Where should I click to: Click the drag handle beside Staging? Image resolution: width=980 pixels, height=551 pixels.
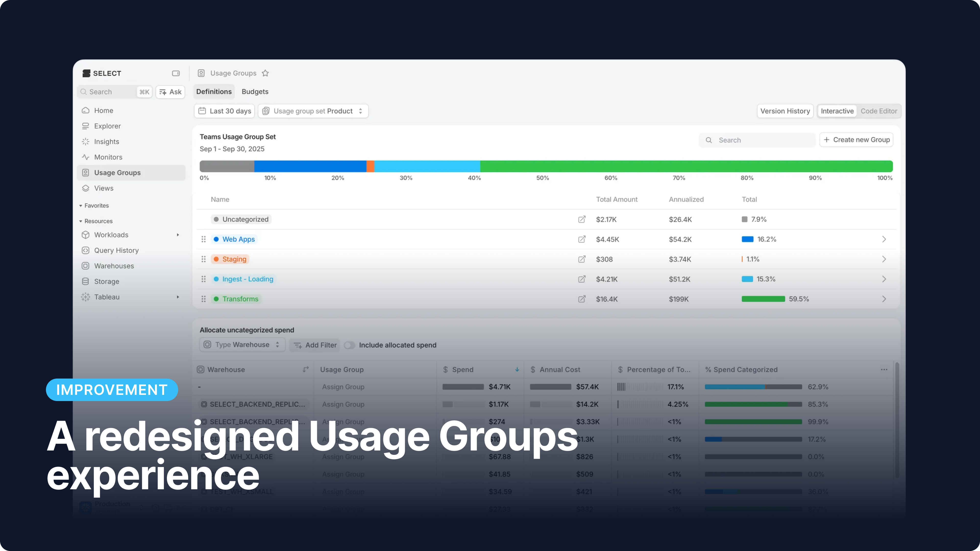point(204,259)
